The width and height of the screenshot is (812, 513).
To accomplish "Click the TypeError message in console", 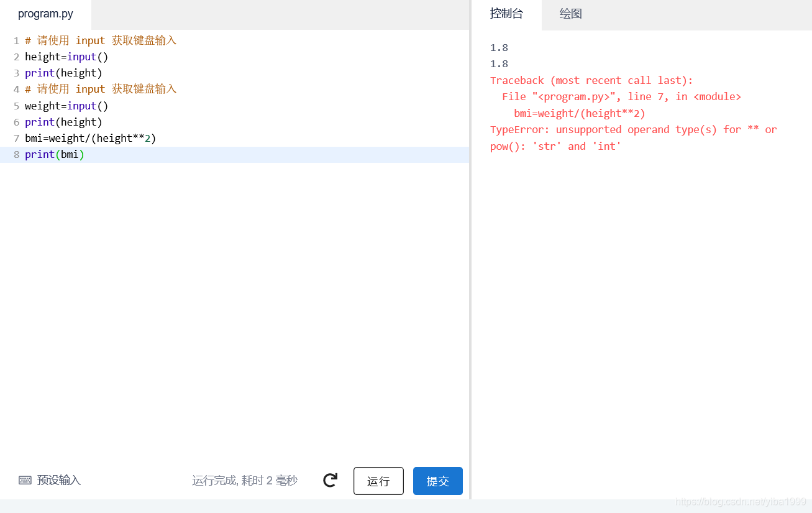I will point(634,138).
